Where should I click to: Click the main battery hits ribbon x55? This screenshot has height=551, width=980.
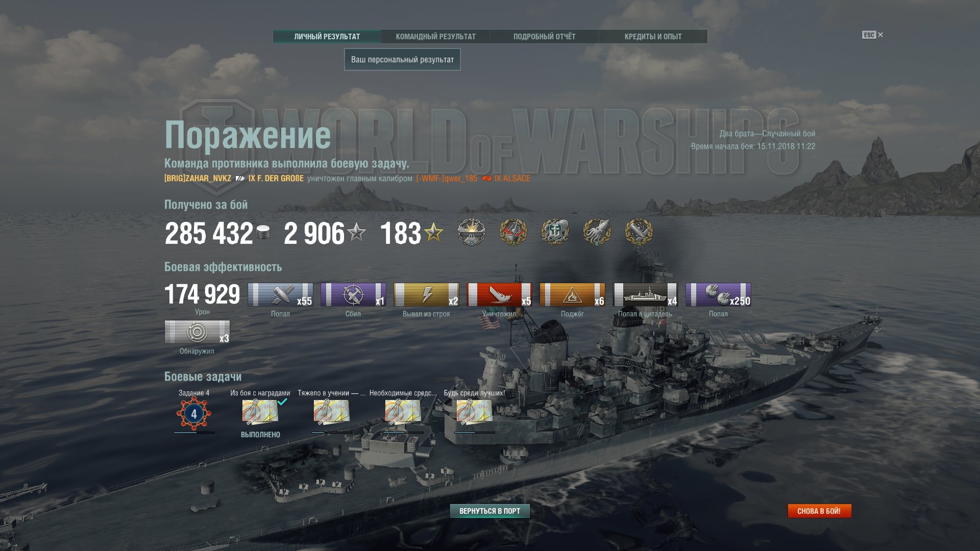(x=280, y=295)
